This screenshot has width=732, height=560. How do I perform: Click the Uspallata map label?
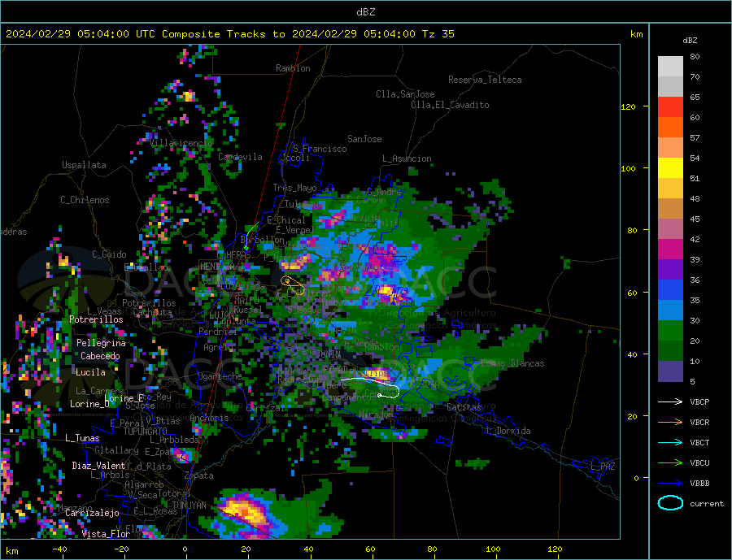click(x=84, y=165)
